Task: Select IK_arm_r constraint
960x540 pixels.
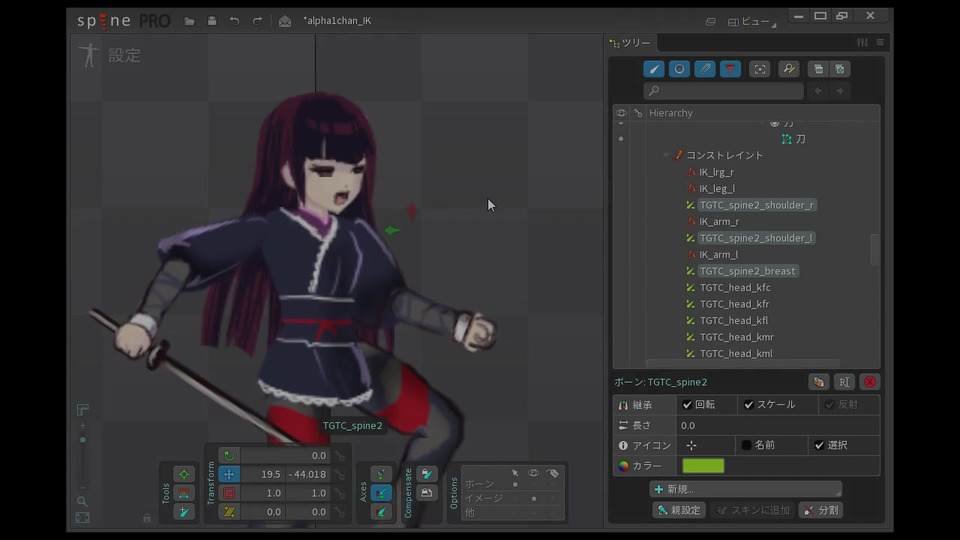Action: (x=719, y=222)
